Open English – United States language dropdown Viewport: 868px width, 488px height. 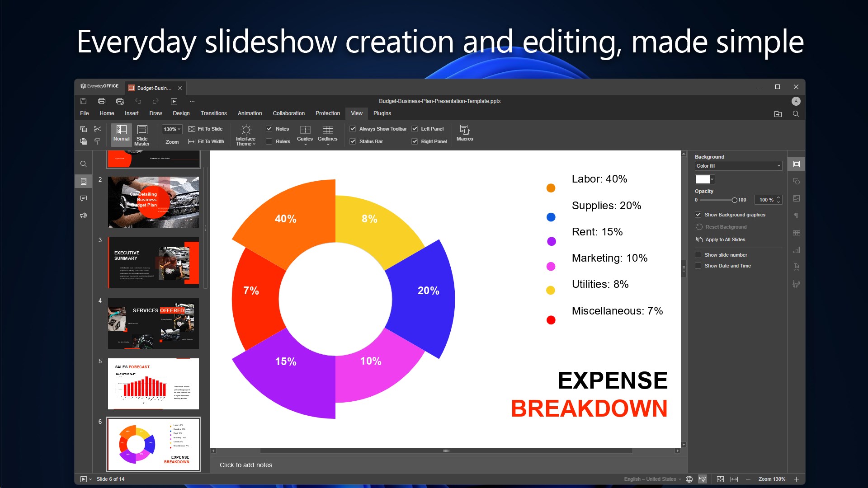[652, 479]
